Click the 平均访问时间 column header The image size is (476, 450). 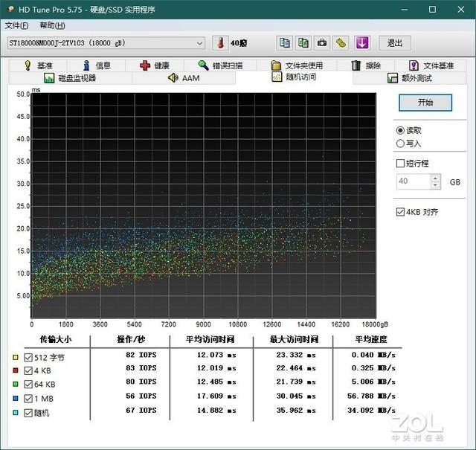point(210,339)
